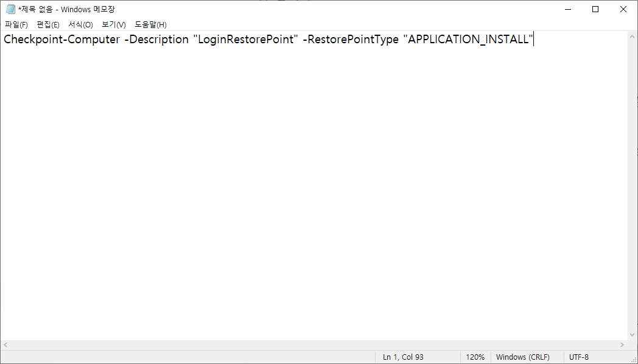
Task: Click horizontal scrollbar left arrow
Action: [5, 345]
